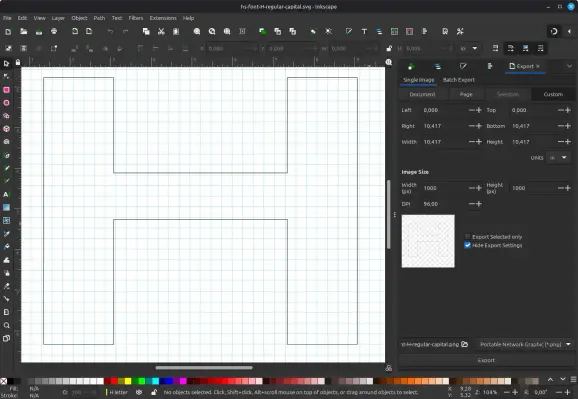
Task: Select the Gradient tool in the toolbox
Action: (6, 207)
